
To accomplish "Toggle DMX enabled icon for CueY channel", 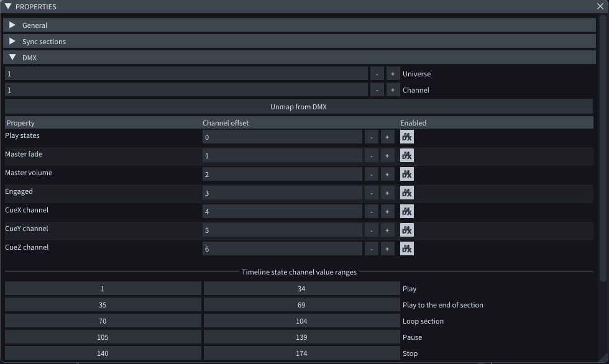I will click(407, 230).
